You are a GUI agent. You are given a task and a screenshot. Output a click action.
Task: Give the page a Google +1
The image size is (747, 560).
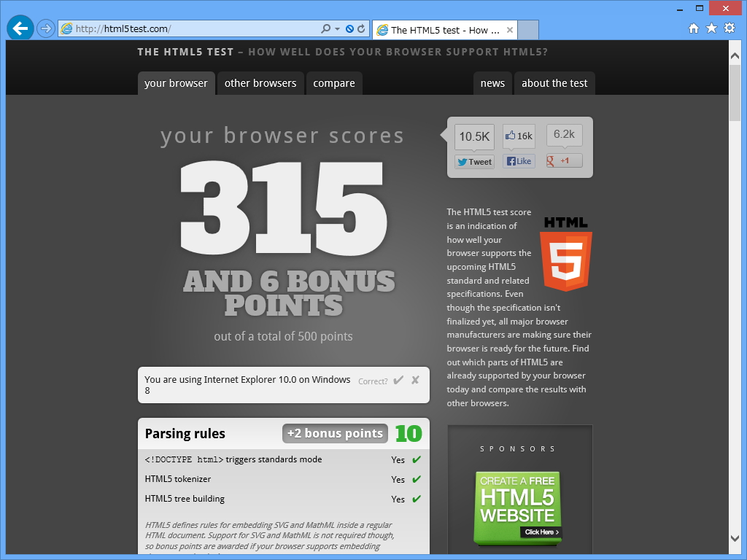[563, 160]
